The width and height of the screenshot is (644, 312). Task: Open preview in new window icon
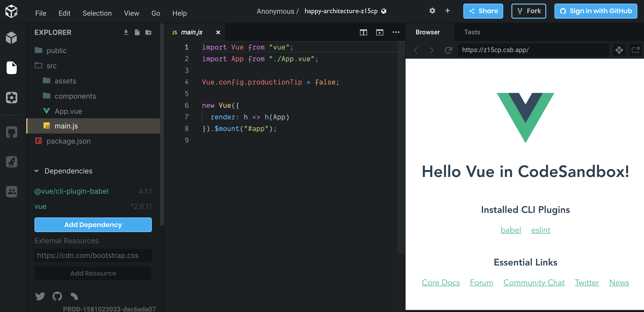coord(635,50)
